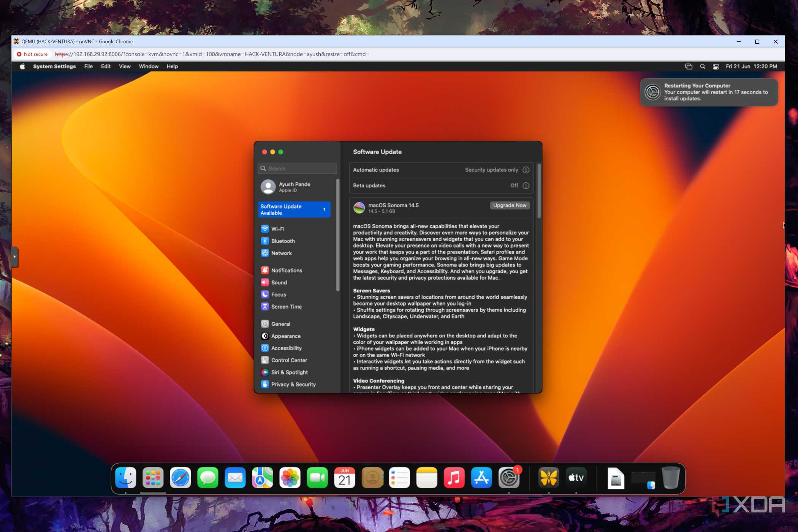Click the Restarting Your Computer notification

pos(709,92)
